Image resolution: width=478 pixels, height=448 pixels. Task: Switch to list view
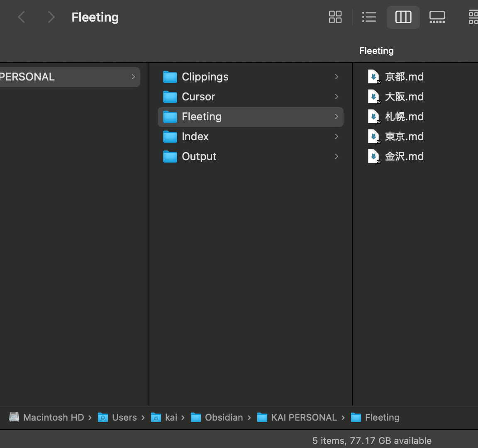[x=369, y=17]
